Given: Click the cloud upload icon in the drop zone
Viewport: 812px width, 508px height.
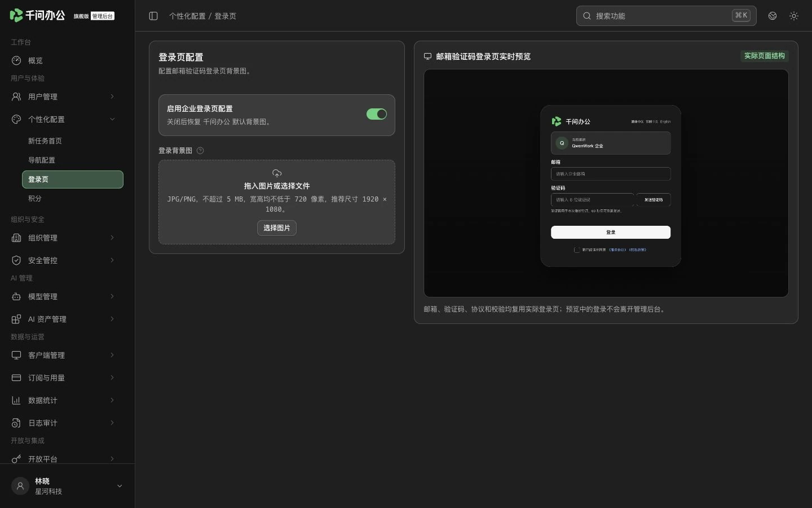Looking at the screenshot, I should [277, 173].
